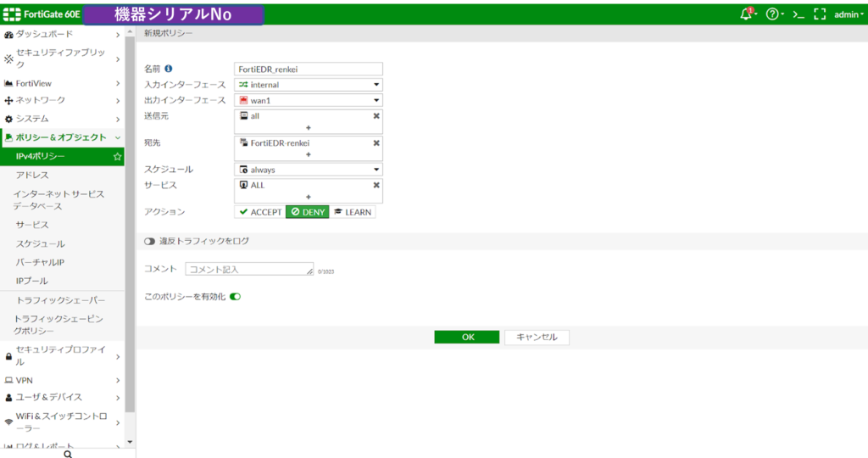Toggle 違反トラフィックをログ switch
868x458 pixels.
click(149, 242)
